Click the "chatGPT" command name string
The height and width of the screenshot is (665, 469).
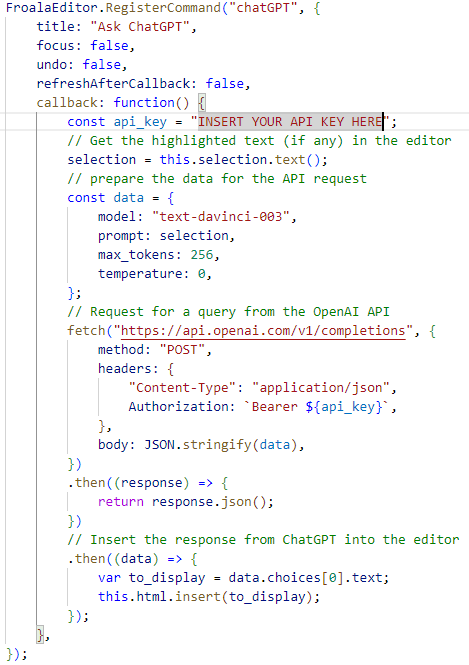click(263, 8)
